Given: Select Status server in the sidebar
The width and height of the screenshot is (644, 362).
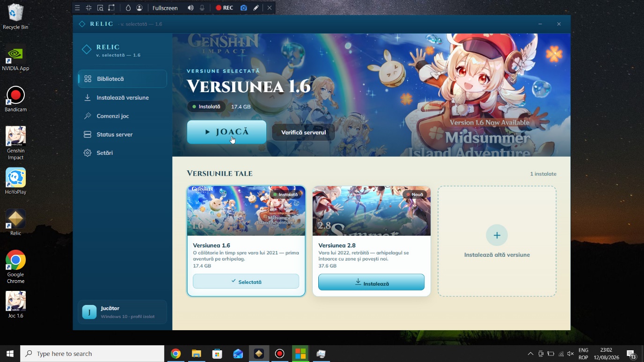Looking at the screenshot, I should [x=123, y=134].
